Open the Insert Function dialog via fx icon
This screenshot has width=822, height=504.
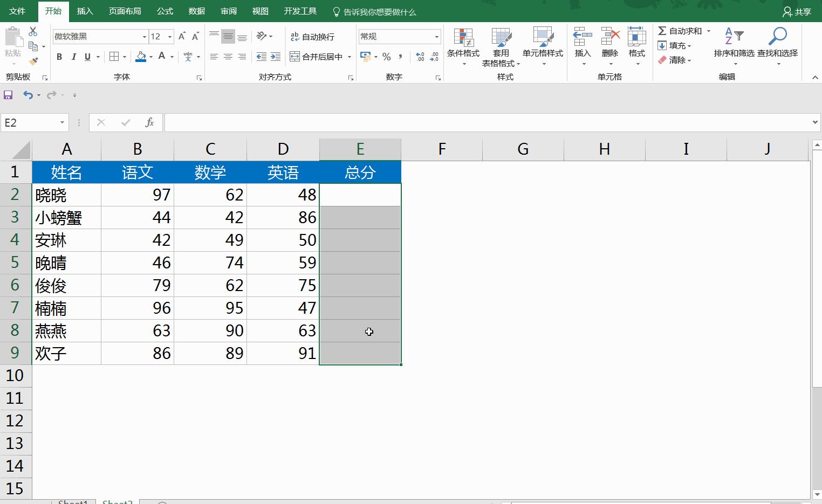click(149, 122)
